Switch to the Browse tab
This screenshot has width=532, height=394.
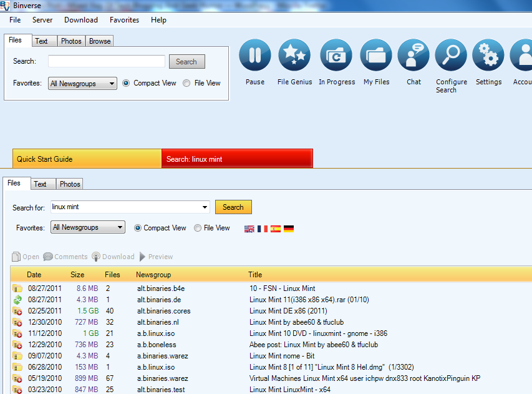coord(99,41)
